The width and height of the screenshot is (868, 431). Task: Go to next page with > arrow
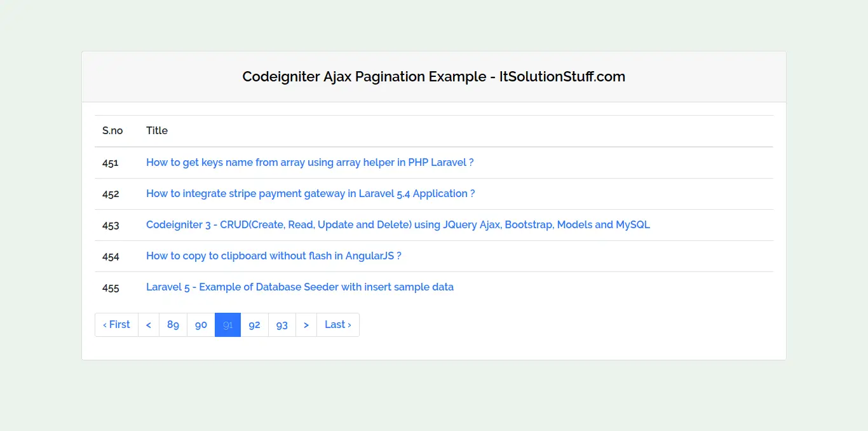point(306,324)
